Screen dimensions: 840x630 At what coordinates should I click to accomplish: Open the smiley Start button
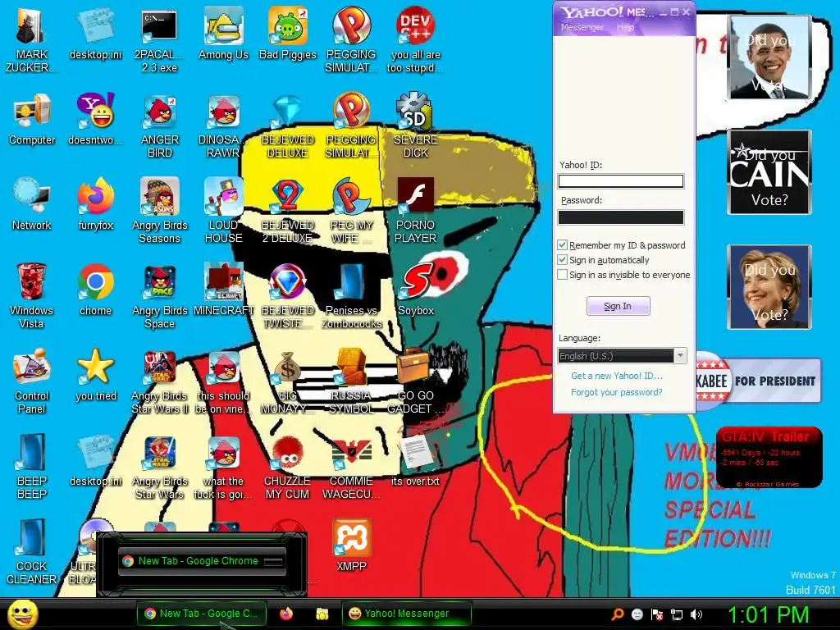click(x=23, y=614)
